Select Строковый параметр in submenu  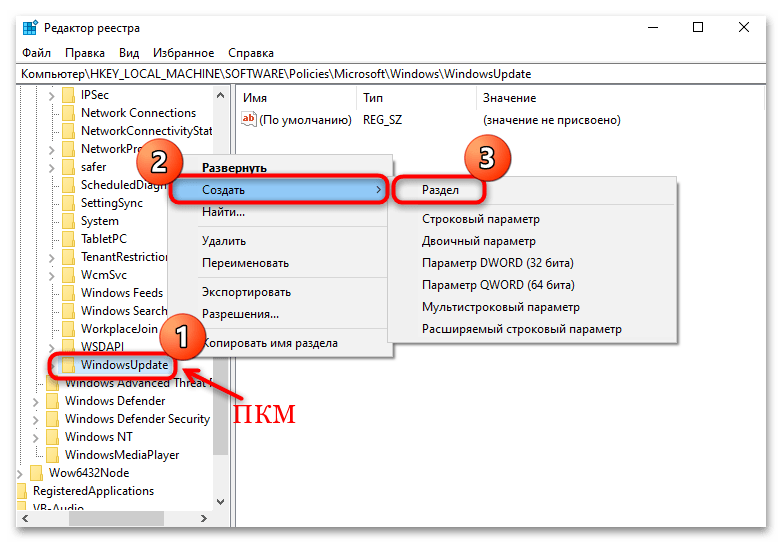[x=533, y=219]
